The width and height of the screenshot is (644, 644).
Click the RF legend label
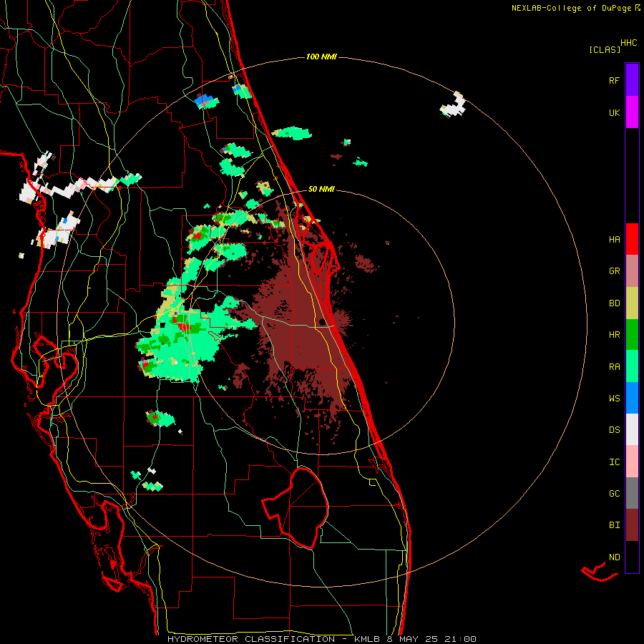[614, 80]
